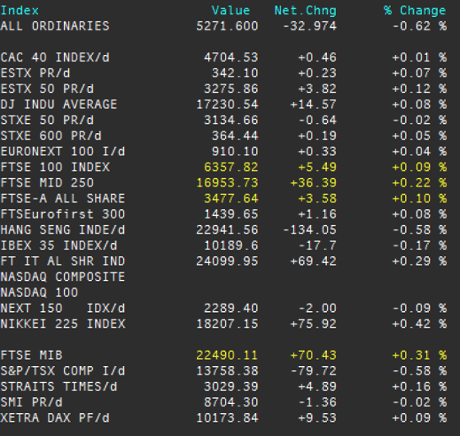Select the FTSE MIB index name
The height and width of the screenshot is (436, 460).
[31, 355]
